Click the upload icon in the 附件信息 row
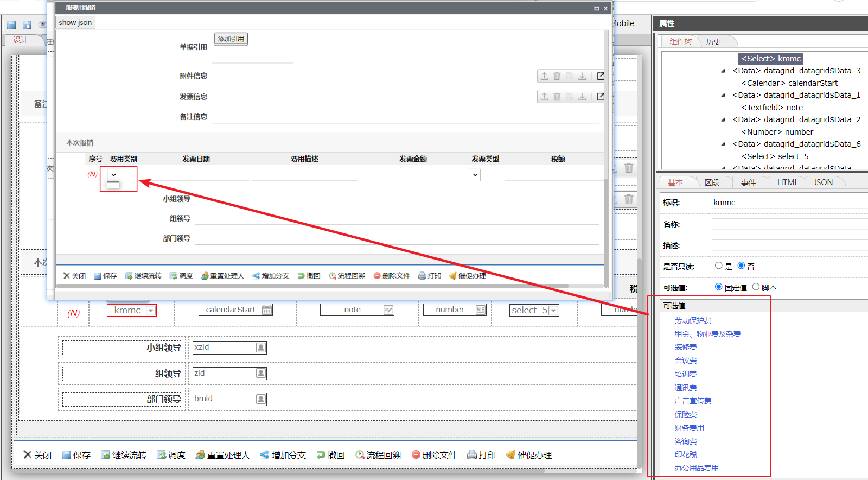 point(544,76)
